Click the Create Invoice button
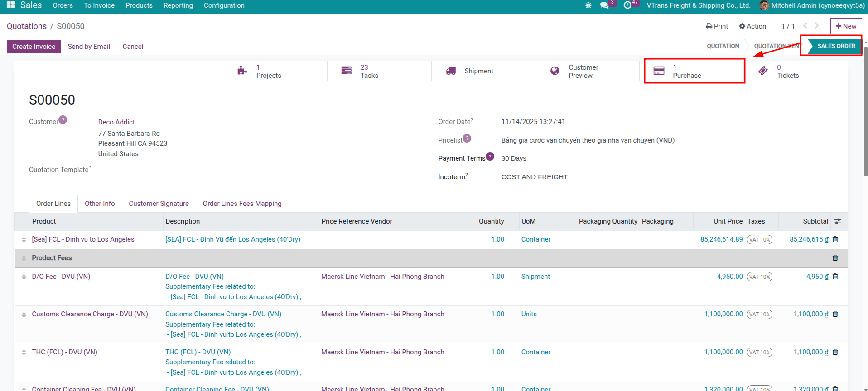The width and height of the screenshot is (868, 391). 34,47
